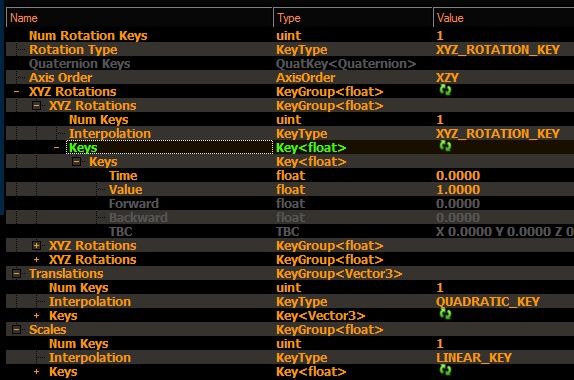Image resolution: width=574 pixels, height=380 pixels.
Task: Click the Value column header
Action: 504,18
